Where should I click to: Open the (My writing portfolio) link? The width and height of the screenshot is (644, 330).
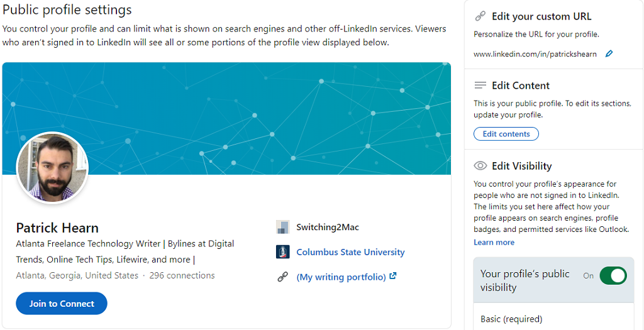pyautogui.click(x=341, y=277)
